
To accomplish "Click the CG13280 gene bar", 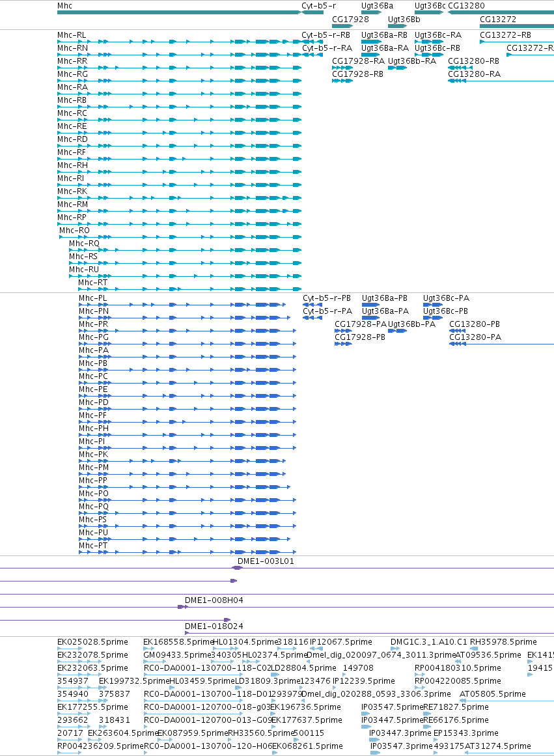I will pos(501,12).
